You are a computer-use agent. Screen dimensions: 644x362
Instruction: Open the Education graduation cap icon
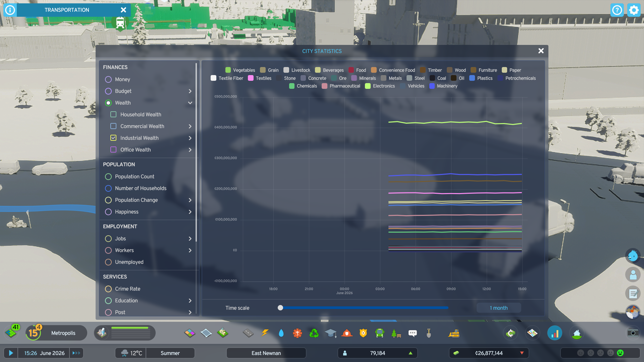click(x=330, y=333)
